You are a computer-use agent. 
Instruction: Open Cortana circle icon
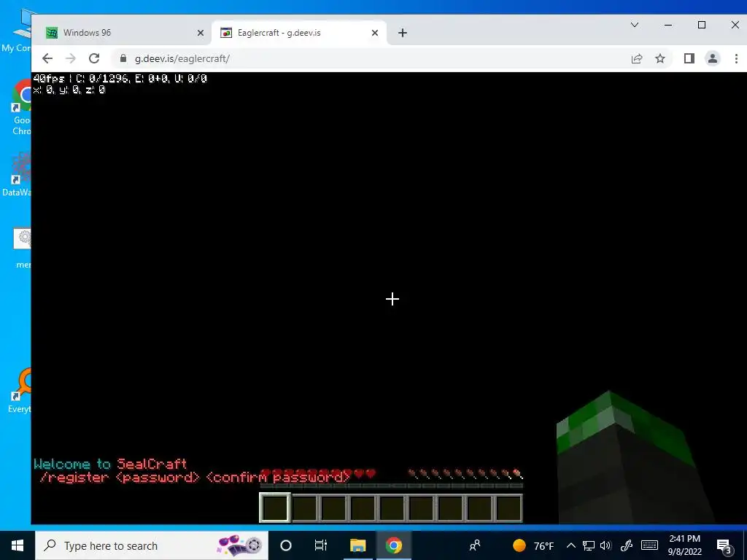286,545
